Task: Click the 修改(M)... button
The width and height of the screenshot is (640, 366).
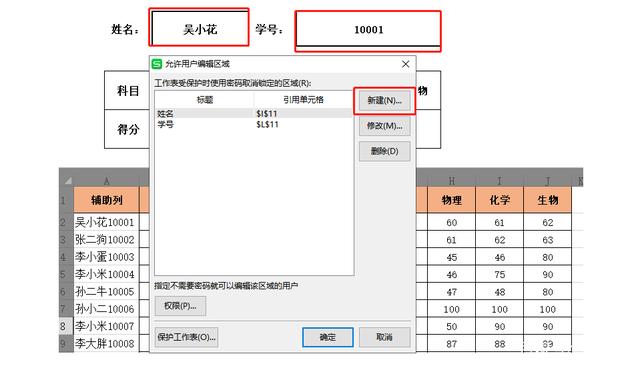Action: click(x=384, y=126)
